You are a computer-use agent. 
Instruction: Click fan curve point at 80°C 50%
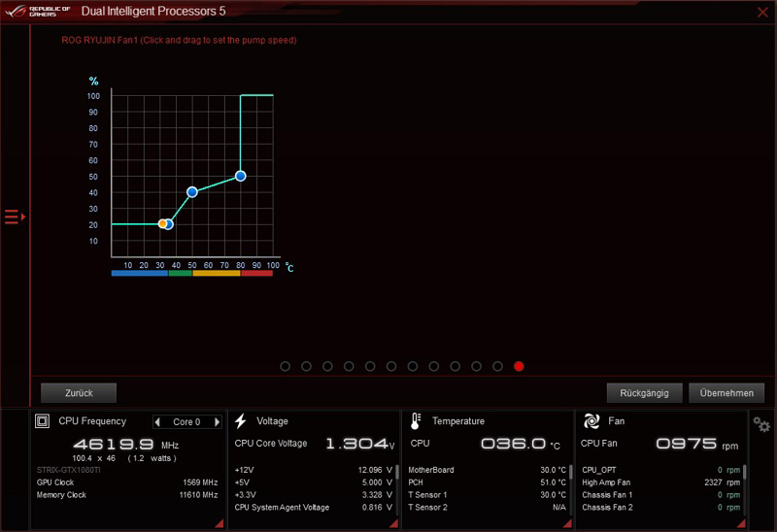coord(240,176)
